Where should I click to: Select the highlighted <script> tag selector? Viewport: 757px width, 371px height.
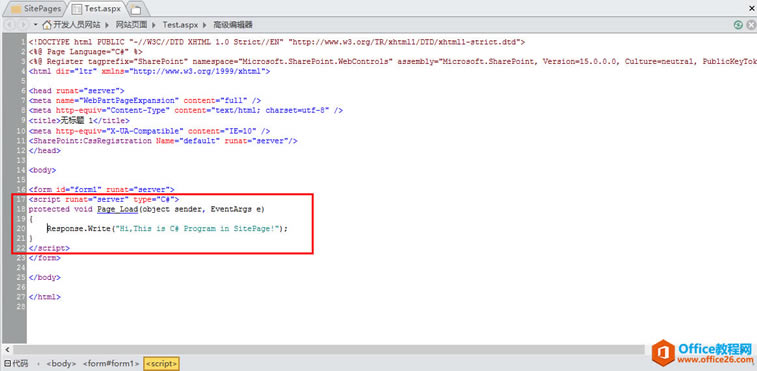pos(162,363)
